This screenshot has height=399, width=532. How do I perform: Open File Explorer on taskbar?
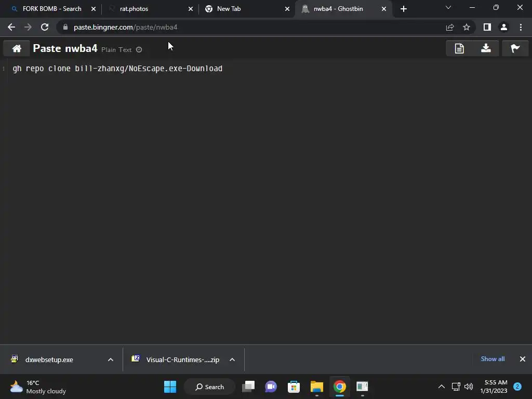pyautogui.click(x=316, y=387)
